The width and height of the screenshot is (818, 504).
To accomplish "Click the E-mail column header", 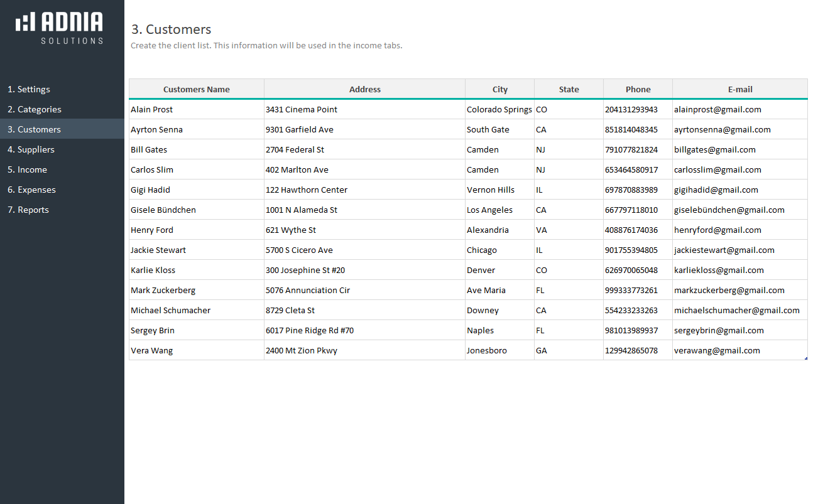I will point(740,89).
